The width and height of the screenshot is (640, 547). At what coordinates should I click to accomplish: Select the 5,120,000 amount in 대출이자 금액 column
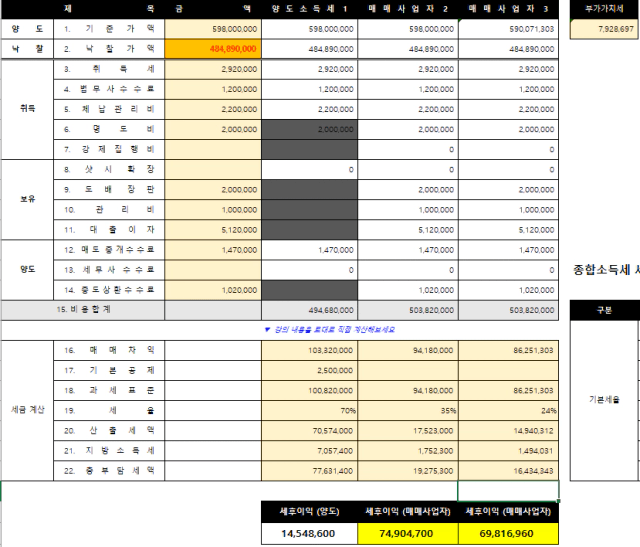[x=213, y=230]
